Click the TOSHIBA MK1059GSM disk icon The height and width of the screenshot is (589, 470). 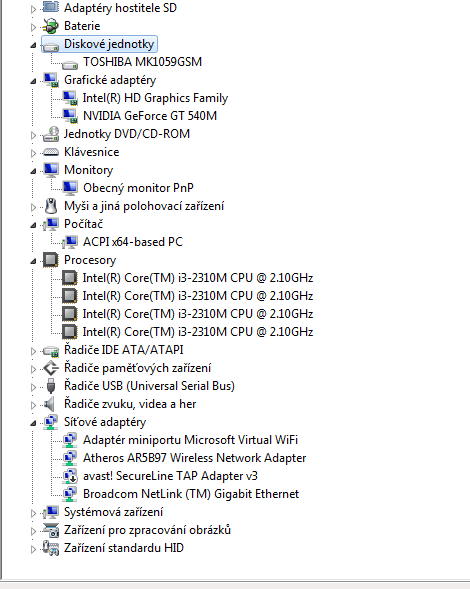70,64
